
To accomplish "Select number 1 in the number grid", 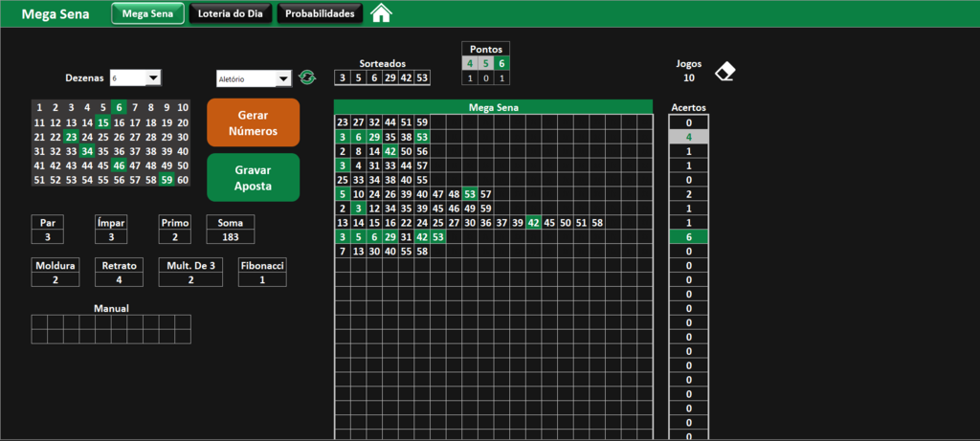I will [39, 107].
